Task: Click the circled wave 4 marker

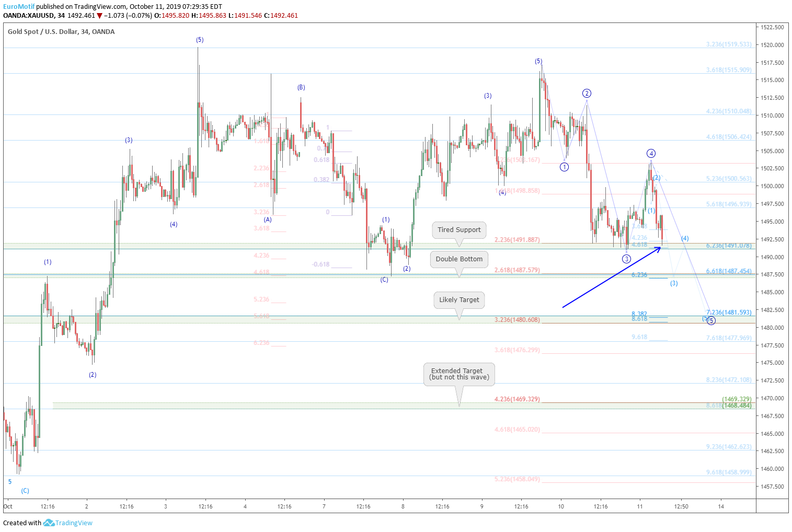Action: pos(651,153)
